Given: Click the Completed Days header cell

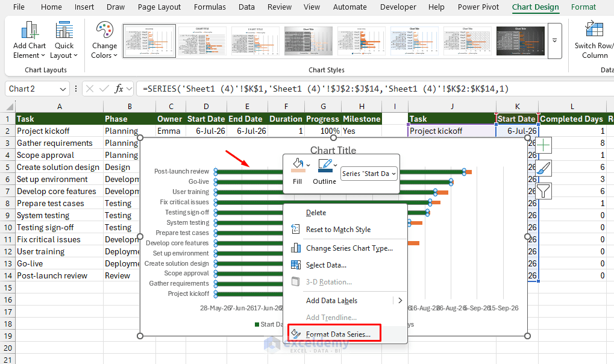Looking at the screenshot, I should 572,119.
